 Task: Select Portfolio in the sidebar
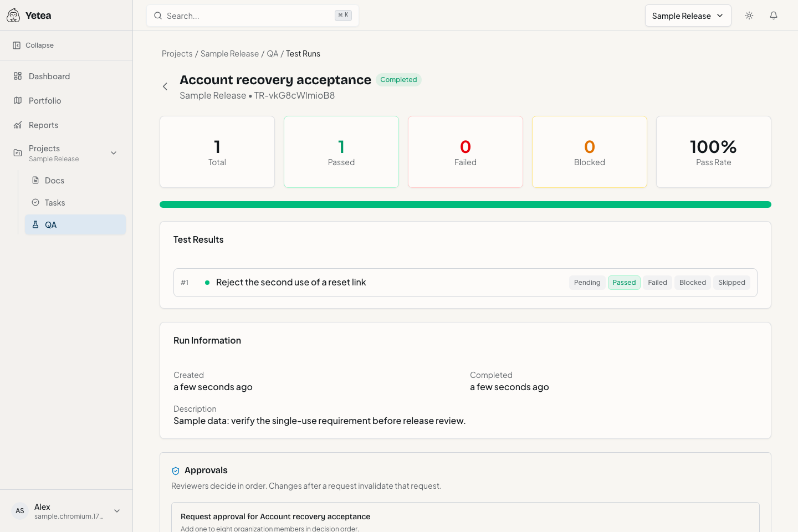[x=66, y=100]
